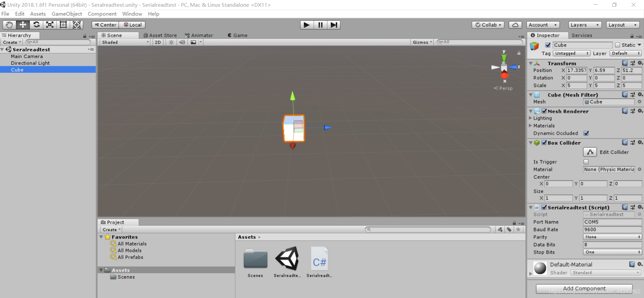Click the Port Name COM5 field
The width and height of the screenshot is (644, 298).
pos(612,222)
